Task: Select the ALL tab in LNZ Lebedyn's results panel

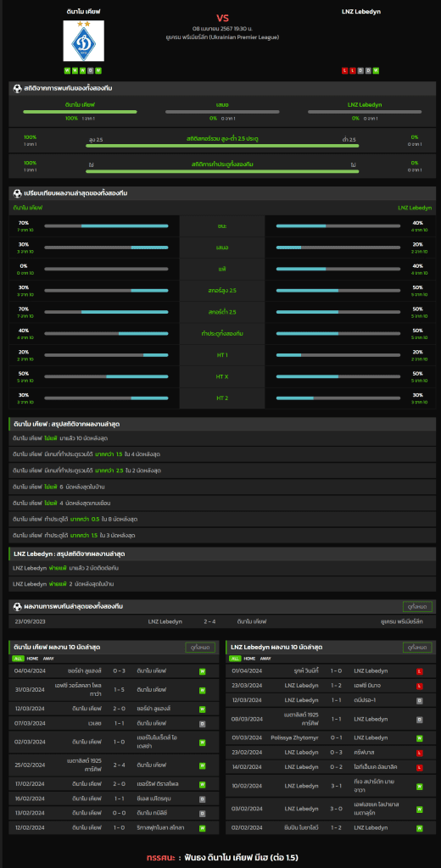Action: [x=236, y=659]
